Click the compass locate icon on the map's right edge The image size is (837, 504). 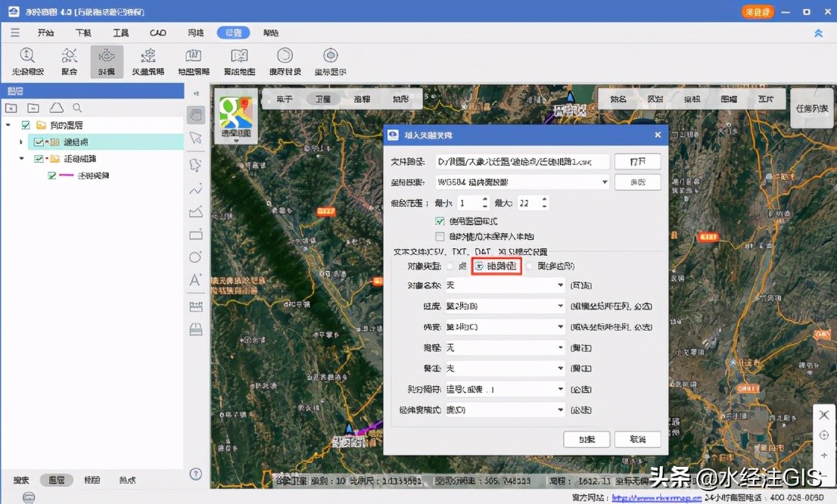(824, 435)
